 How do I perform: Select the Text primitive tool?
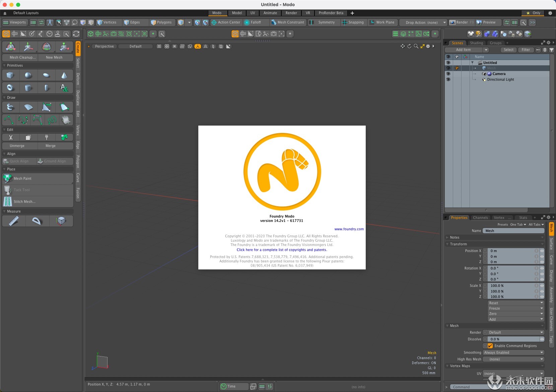[64, 88]
